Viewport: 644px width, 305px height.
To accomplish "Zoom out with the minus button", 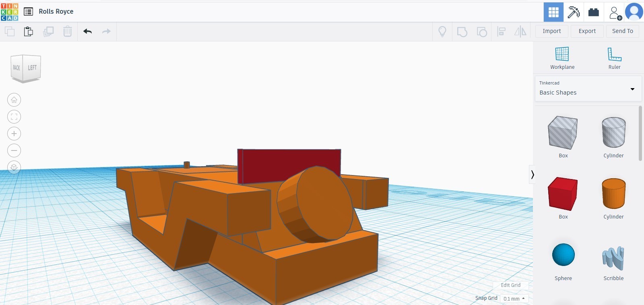I will (14, 150).
